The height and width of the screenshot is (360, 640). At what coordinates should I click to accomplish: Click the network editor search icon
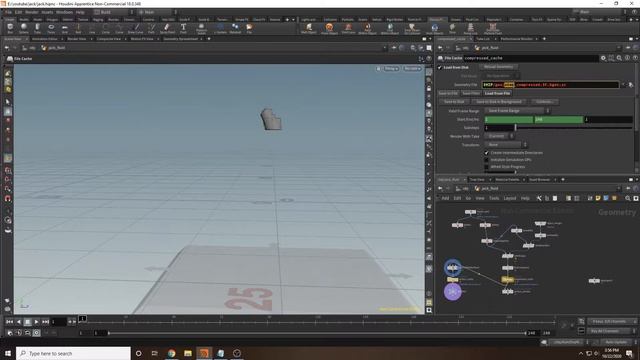pos(628,198)
